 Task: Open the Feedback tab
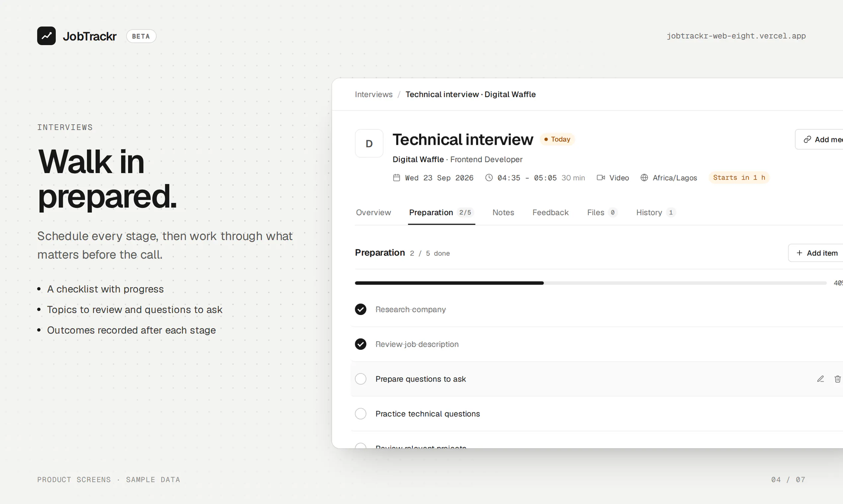(550, 213)
